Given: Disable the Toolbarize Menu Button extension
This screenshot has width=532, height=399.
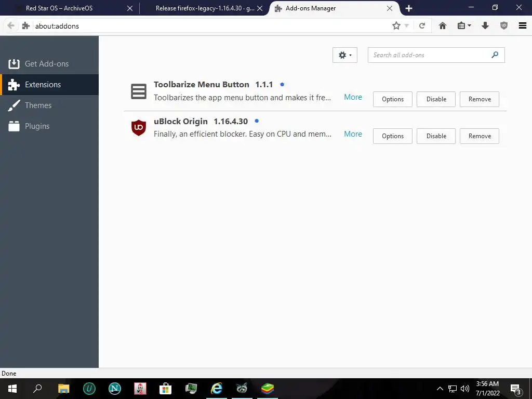Looking at the screenshot, I should coord(436,99).
